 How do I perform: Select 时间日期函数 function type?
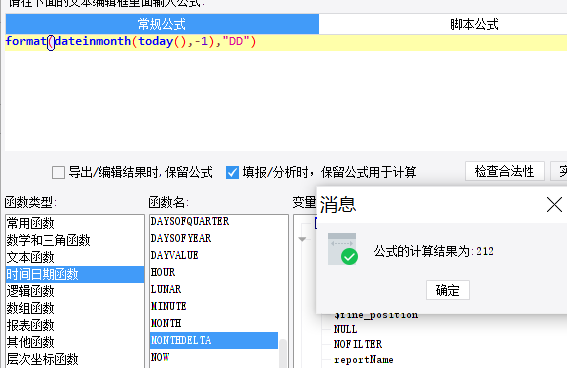tap(75, 274)
